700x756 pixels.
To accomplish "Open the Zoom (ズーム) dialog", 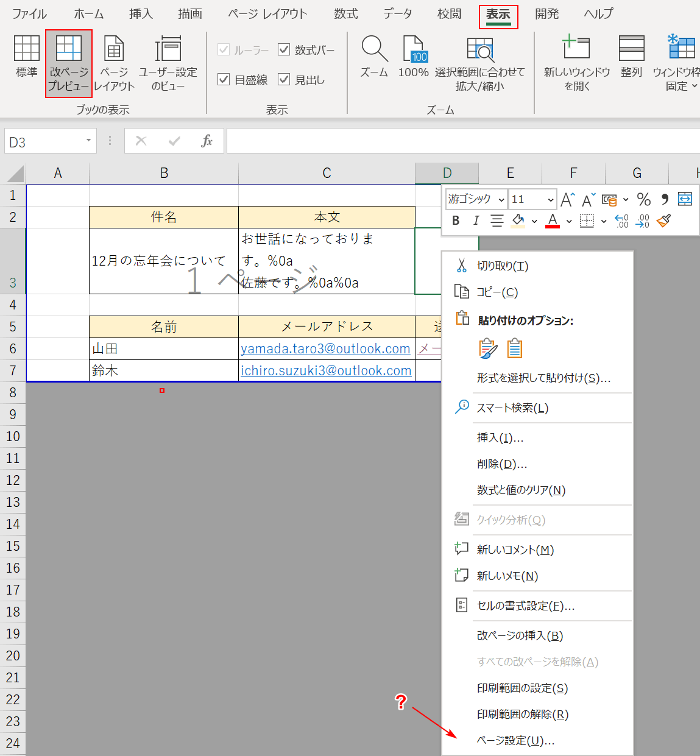I will [374, 57].
